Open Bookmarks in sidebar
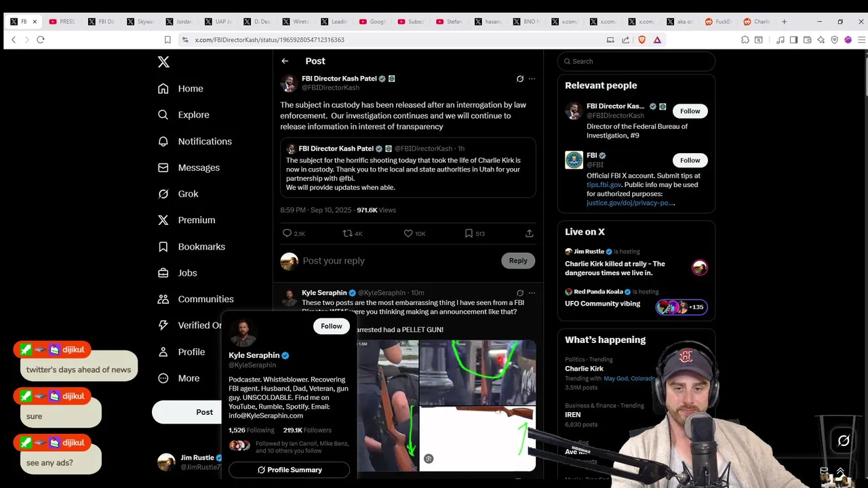 point(191,247)
